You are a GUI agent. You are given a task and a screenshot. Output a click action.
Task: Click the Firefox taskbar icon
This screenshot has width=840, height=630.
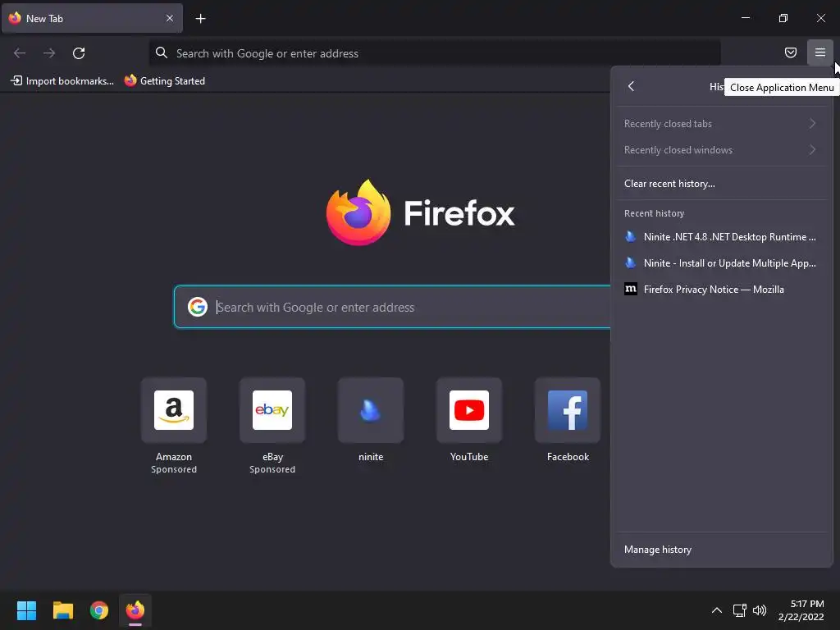tap(135, 610)
